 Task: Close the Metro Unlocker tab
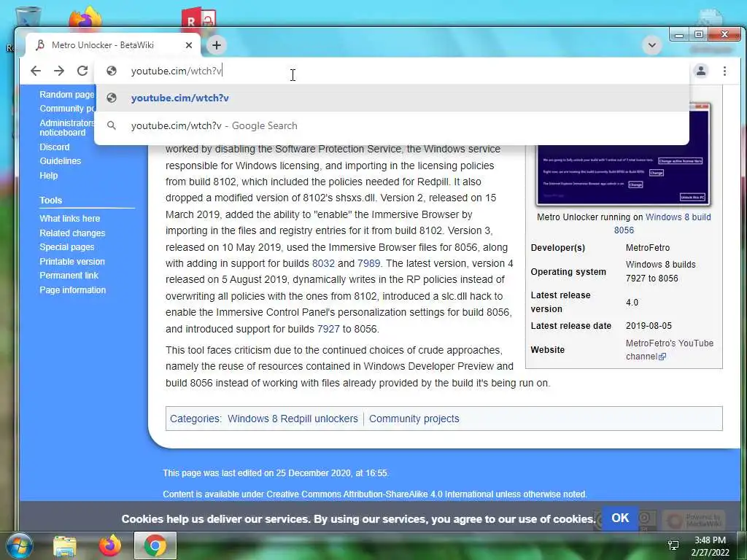[189, 45]
